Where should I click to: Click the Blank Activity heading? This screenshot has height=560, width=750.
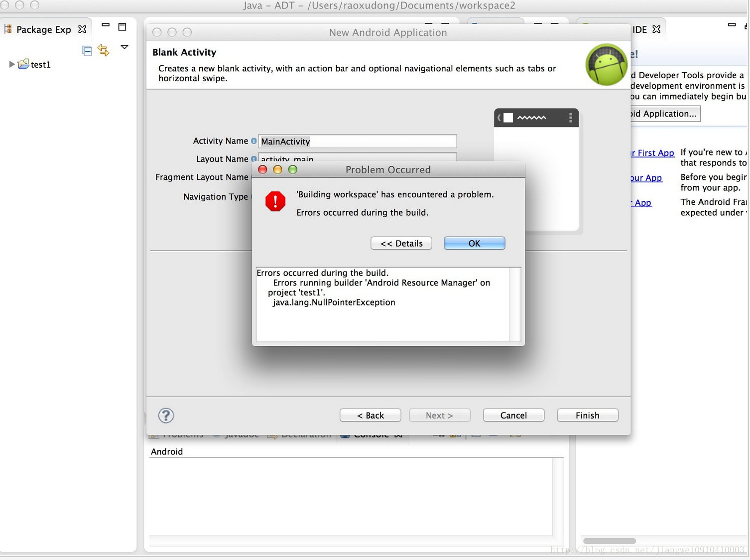coord(184,52)
